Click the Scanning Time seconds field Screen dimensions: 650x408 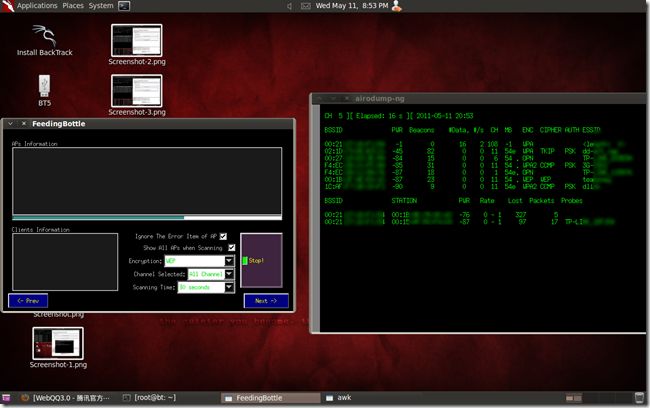coord(201,287)
